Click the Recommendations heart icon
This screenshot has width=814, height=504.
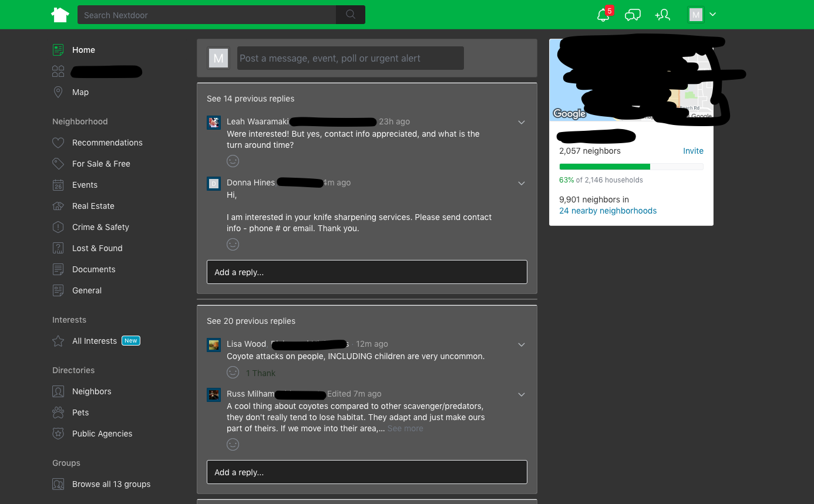tap(58, 143)
